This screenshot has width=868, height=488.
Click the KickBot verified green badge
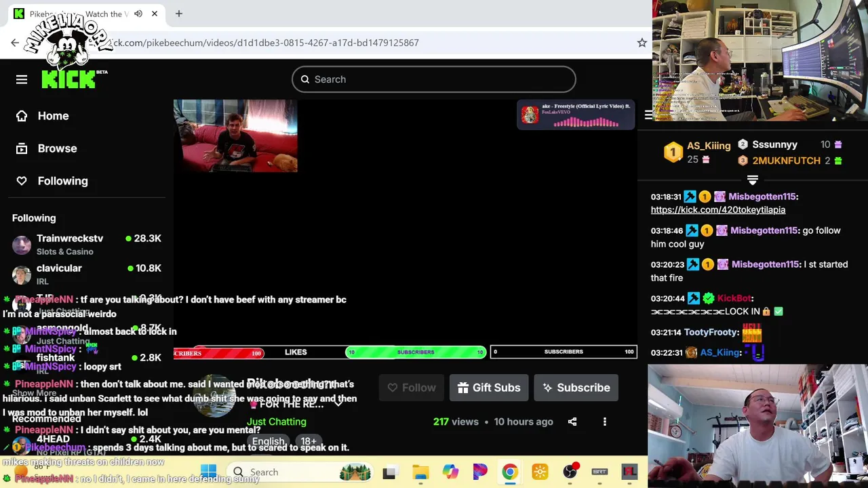point(709,298)
